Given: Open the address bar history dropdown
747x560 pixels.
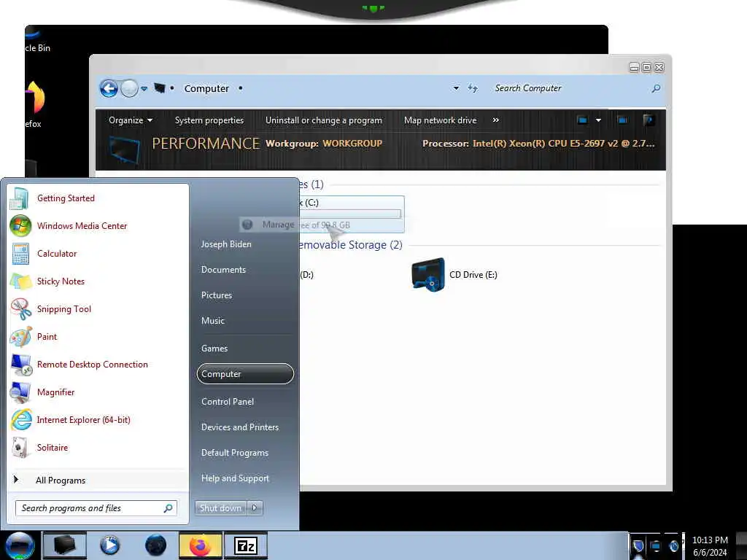Looking at the screenshot, I should [x=456, y=88].
